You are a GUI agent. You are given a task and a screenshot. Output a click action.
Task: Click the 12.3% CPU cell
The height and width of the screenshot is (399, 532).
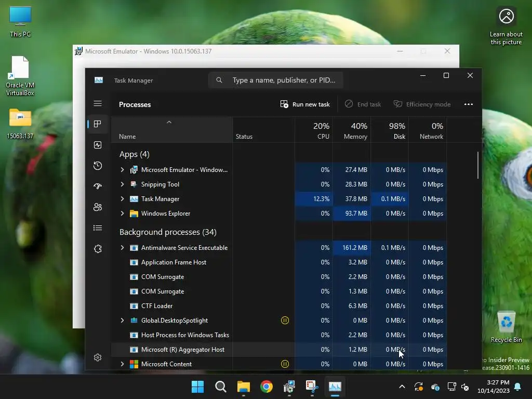[314, 199]
